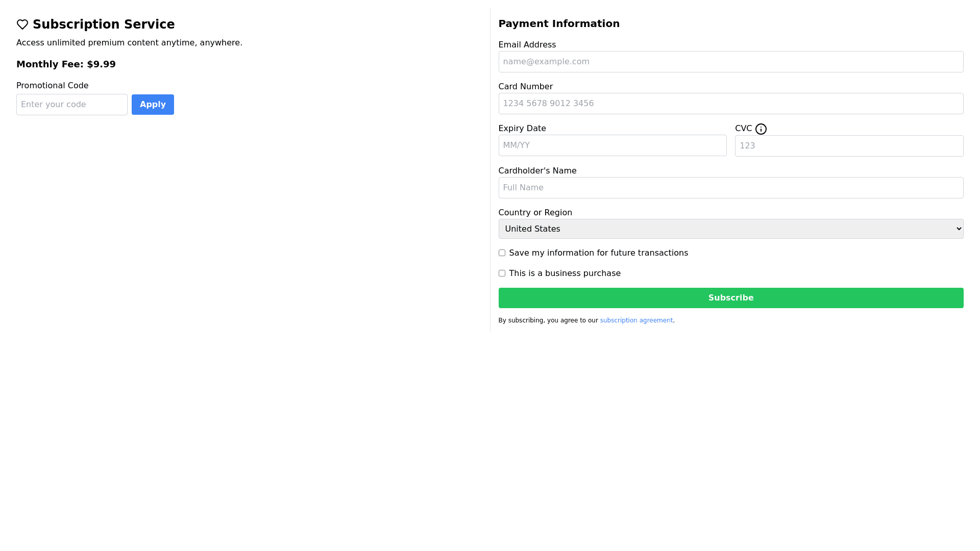The width and height of the screenshot is (980, 551).
Task: Click the Monthly Fee $9.99 text
Action: [66, 64]
